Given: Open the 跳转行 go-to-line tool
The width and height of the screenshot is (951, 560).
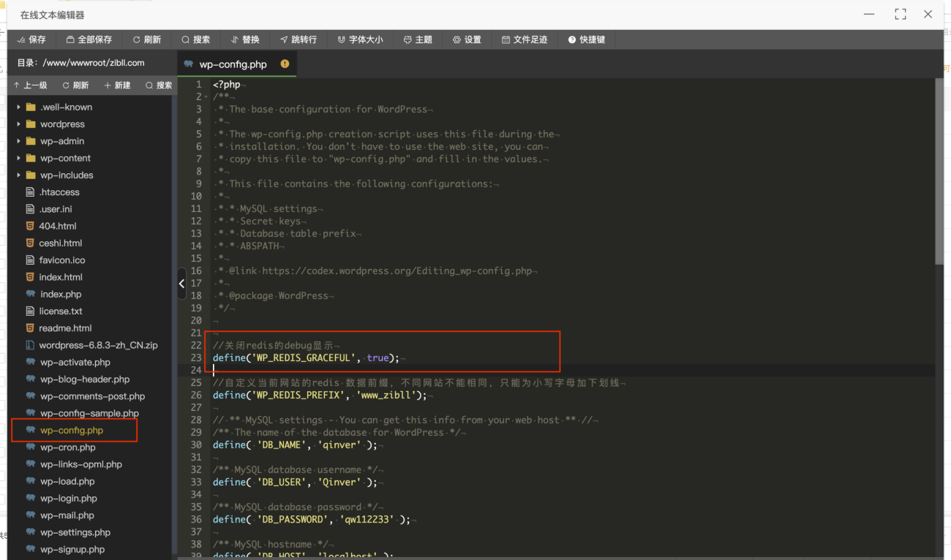Looking at the screenshot, I should tap(298, 39).
